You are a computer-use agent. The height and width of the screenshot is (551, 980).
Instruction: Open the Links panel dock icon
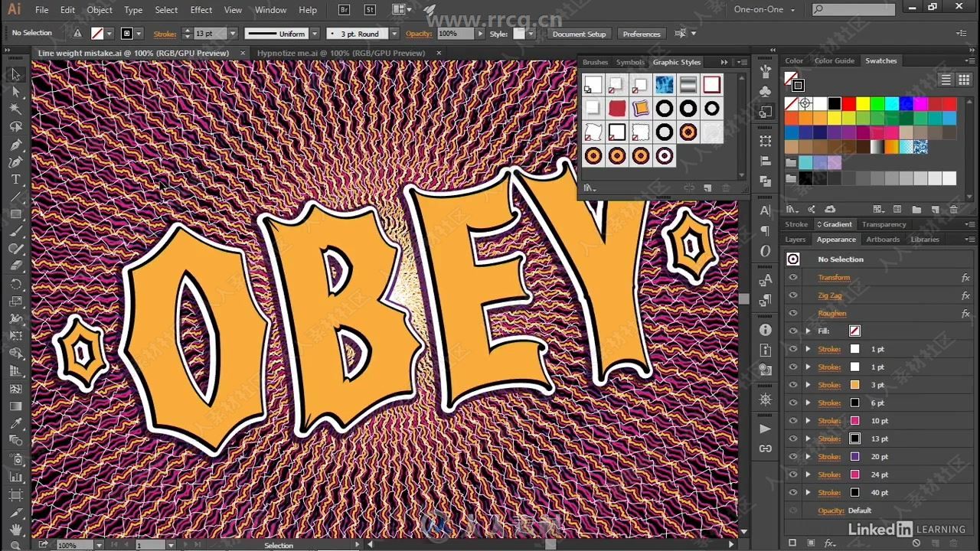[766, 448]
